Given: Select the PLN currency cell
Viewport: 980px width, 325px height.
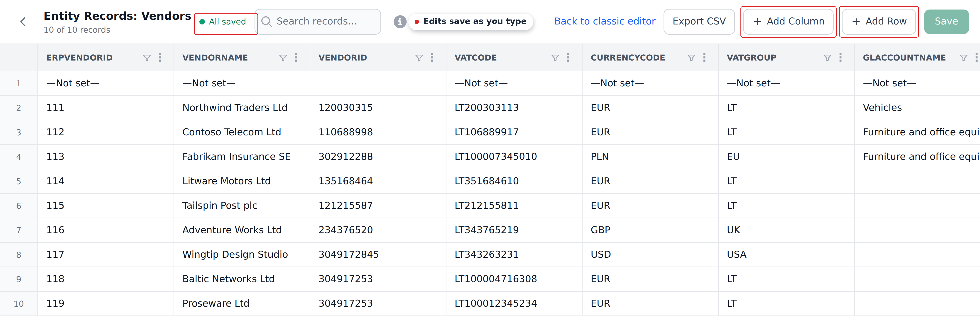Looking at the screenshot, I should [650, 157].
